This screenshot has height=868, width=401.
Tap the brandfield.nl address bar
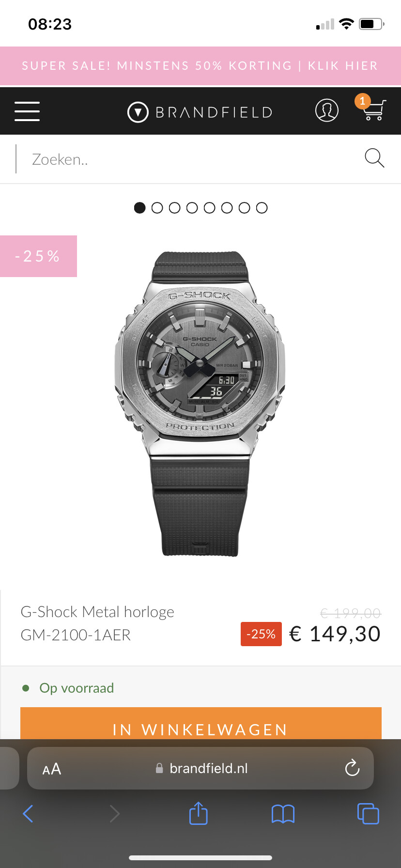(200, 768)
